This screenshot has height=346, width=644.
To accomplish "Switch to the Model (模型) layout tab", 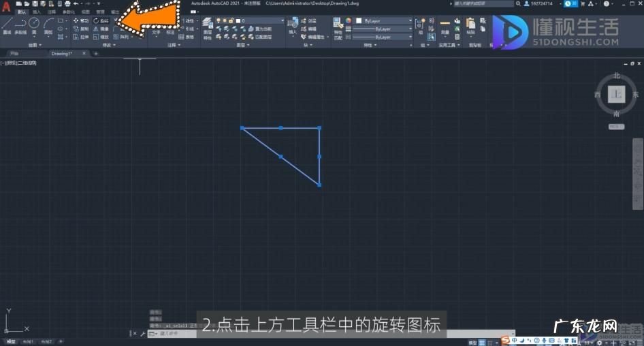I will tap(11, 341).
